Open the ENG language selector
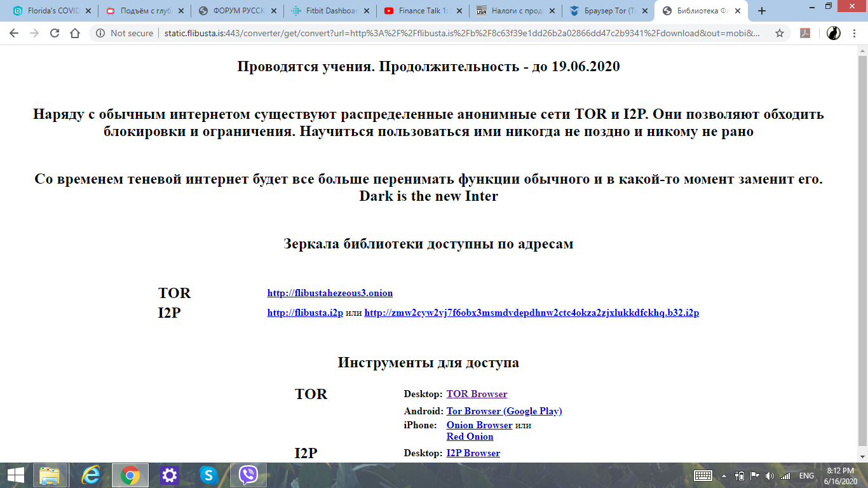This screenshot has height=488, width=868. tap(806, 475)
